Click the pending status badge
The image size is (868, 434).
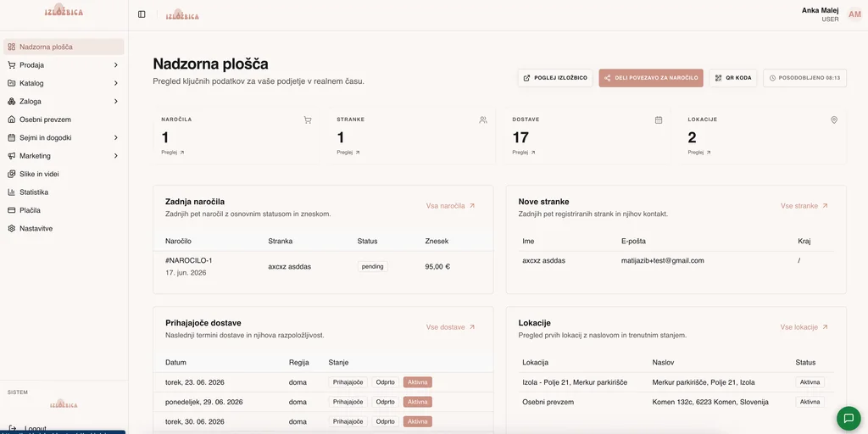pos(373,266)
